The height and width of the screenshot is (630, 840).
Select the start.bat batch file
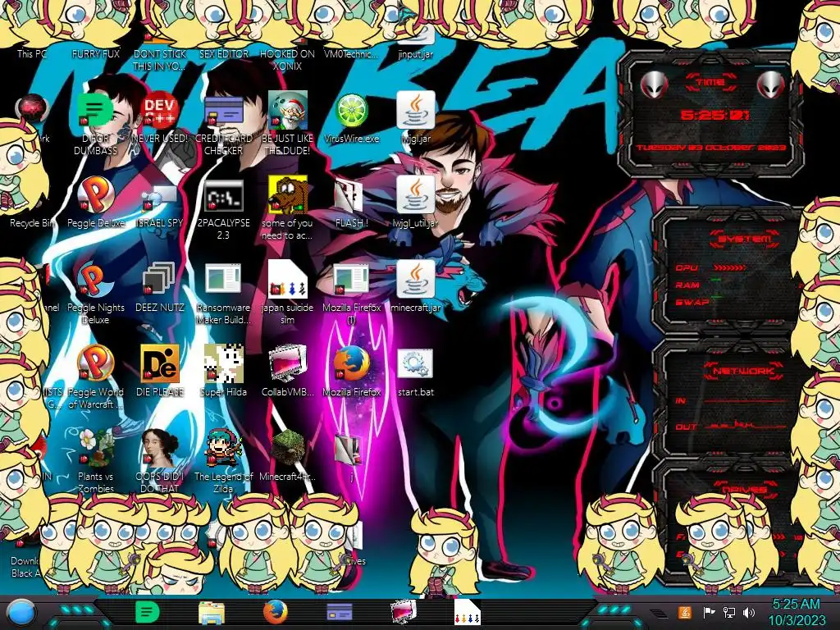coord(416,364)
